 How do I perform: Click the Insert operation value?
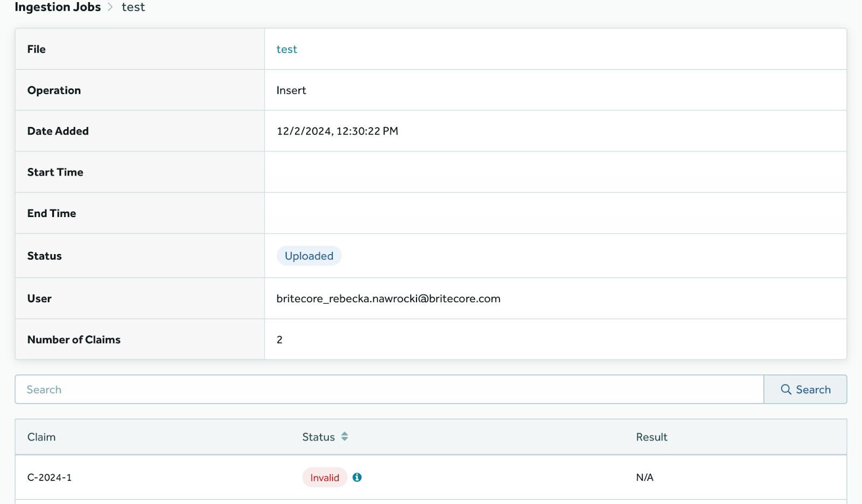[291, 90]
